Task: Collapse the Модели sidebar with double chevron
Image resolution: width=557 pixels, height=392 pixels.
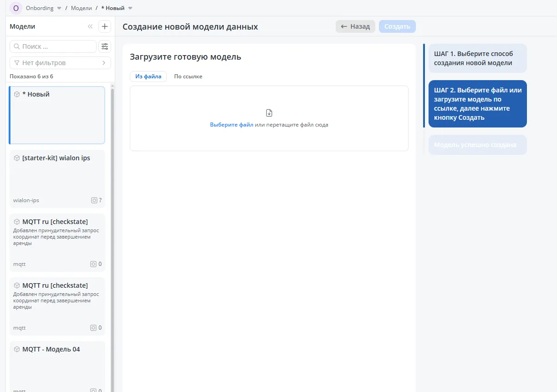Action: 90,26
